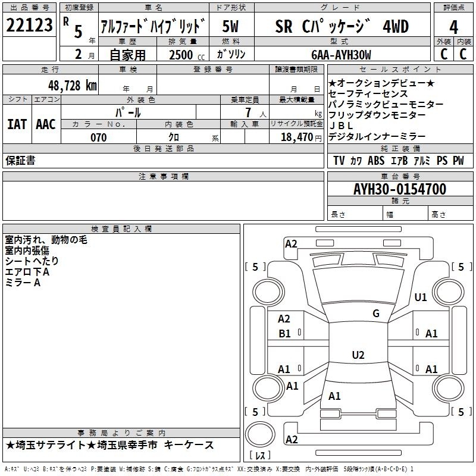Viewport: 476px width, 476px height.
Task: Click the color number 070 field
Action: [98, 137]
